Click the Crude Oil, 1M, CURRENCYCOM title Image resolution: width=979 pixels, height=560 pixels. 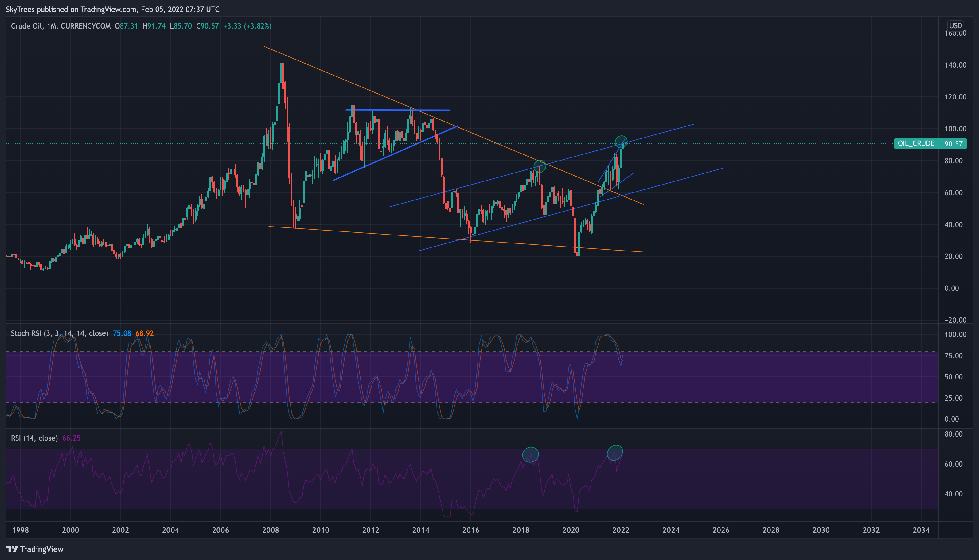61,26
